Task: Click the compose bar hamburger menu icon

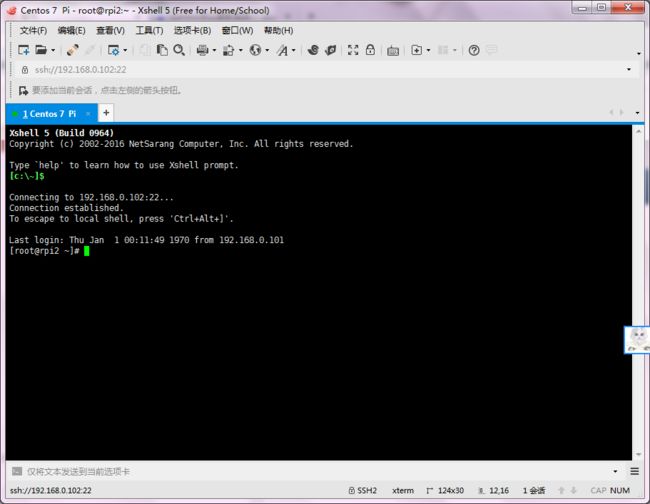Action: (x=634, y=471)
